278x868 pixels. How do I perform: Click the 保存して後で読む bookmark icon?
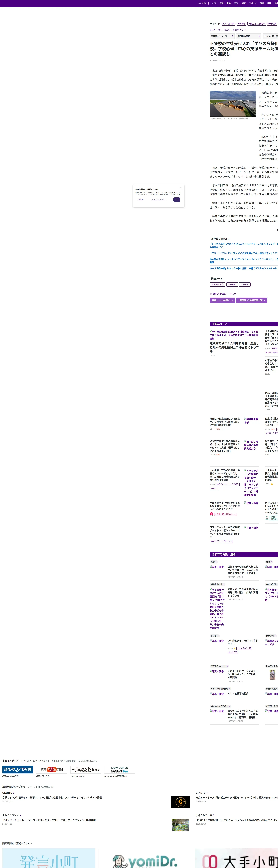click(x=211, y=294)
